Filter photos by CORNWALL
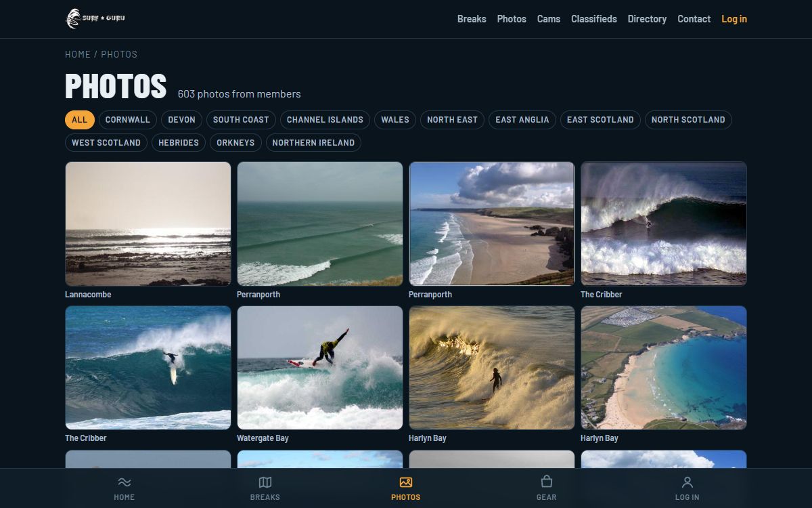Viewport: 812px width, 508px height. click(128, 120)
